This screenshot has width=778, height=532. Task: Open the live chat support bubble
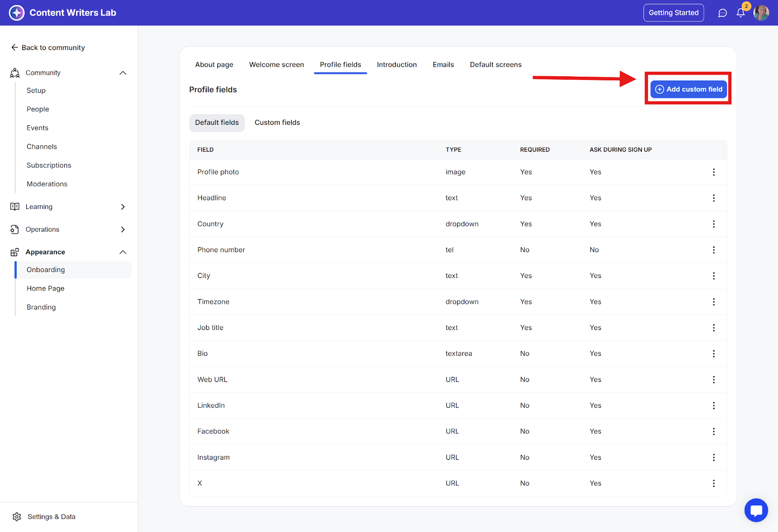[x=756, y=510]
